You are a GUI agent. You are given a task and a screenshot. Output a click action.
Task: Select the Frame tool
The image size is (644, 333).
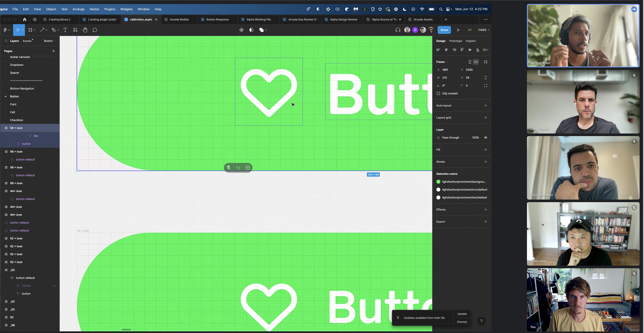pos(30,30)
